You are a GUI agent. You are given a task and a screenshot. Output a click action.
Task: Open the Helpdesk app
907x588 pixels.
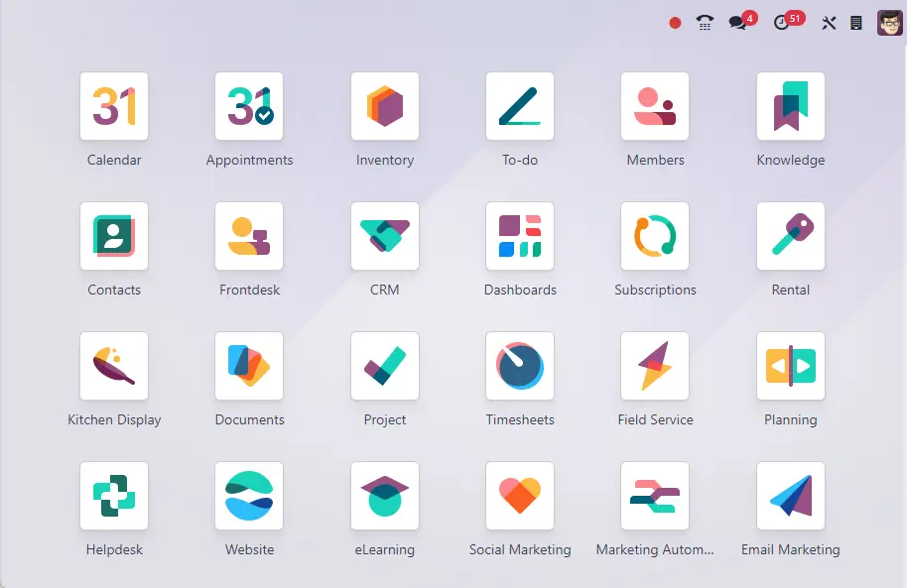click(114, 496)
